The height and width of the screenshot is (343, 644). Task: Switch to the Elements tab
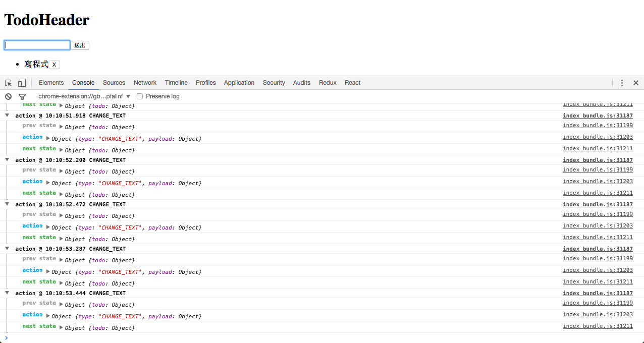click(x=51, y=83)
